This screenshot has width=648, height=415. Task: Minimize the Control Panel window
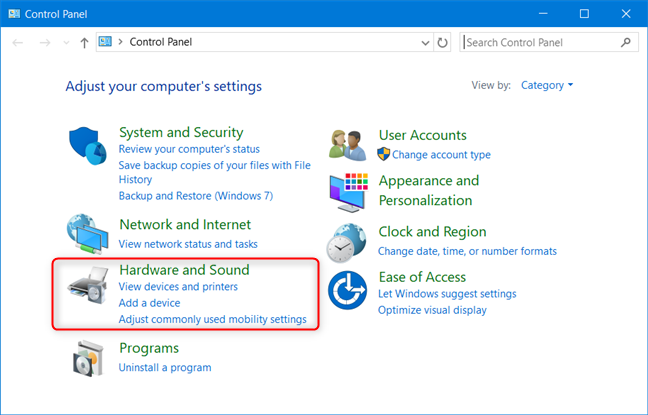point(543,14)
